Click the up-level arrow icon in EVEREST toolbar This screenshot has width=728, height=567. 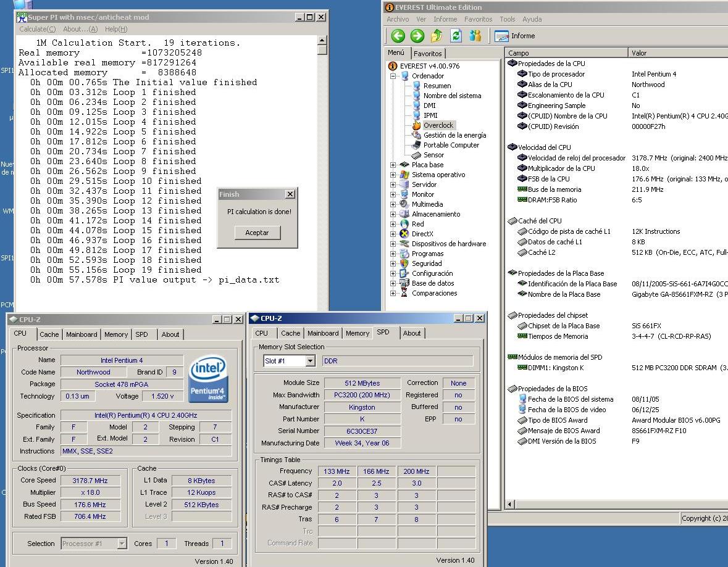click(437, 36)
